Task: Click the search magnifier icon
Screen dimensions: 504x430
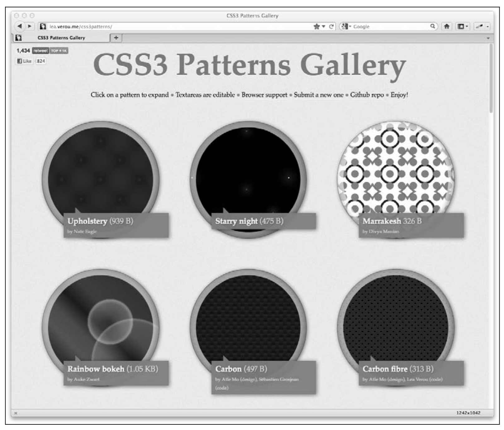Action: 433,26
